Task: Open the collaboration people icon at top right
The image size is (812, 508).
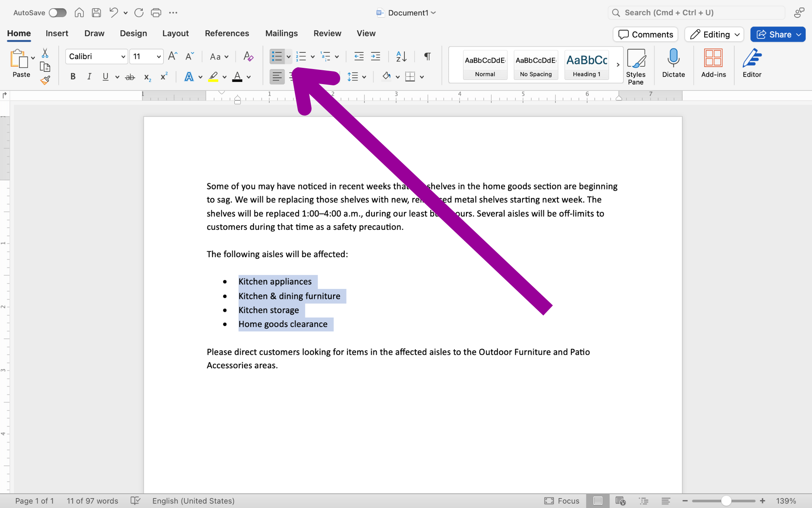Action: pyautogui.click(x=799, y=13)
